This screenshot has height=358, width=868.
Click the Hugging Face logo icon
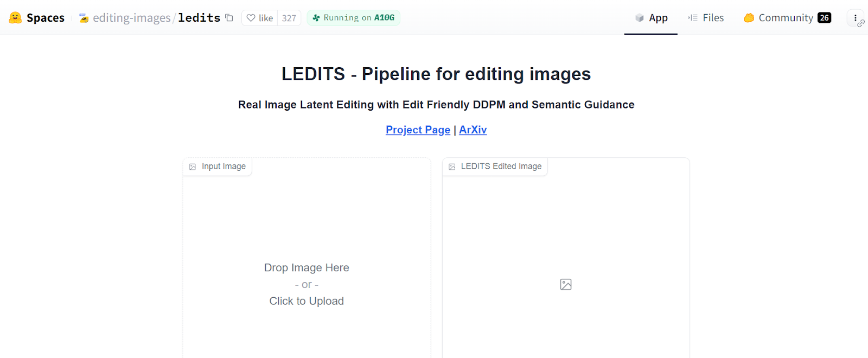coord(15,18)
